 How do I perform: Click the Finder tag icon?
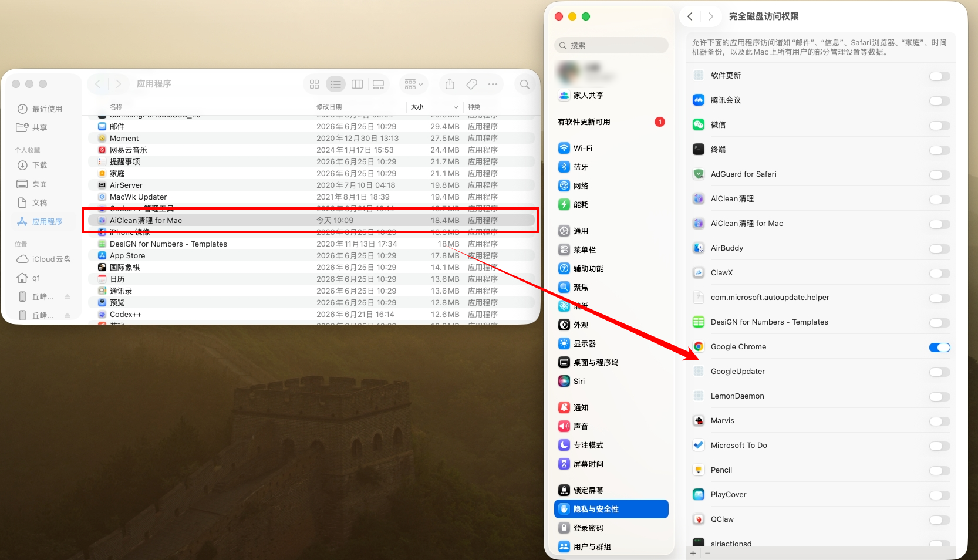[x=471, y=85]
